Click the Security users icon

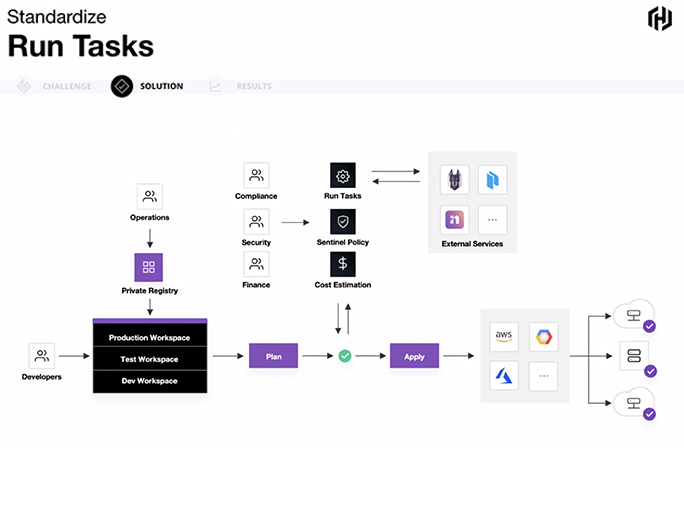coord(256,222)
